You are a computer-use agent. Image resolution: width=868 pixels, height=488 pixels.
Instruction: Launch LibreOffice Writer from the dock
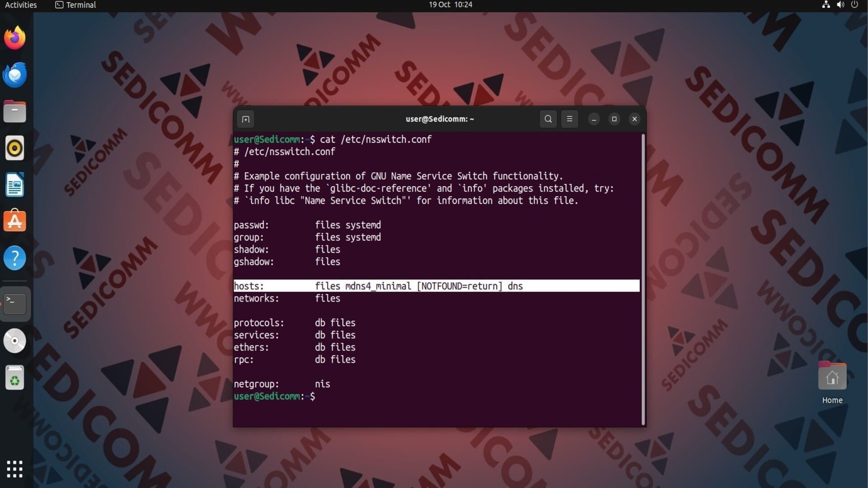click(15, 185)
